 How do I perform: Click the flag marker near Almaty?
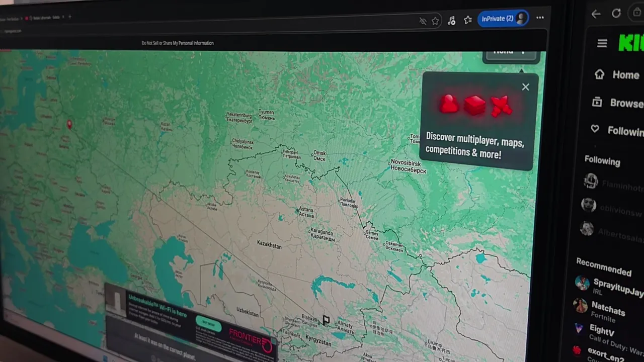coord(326,320)
